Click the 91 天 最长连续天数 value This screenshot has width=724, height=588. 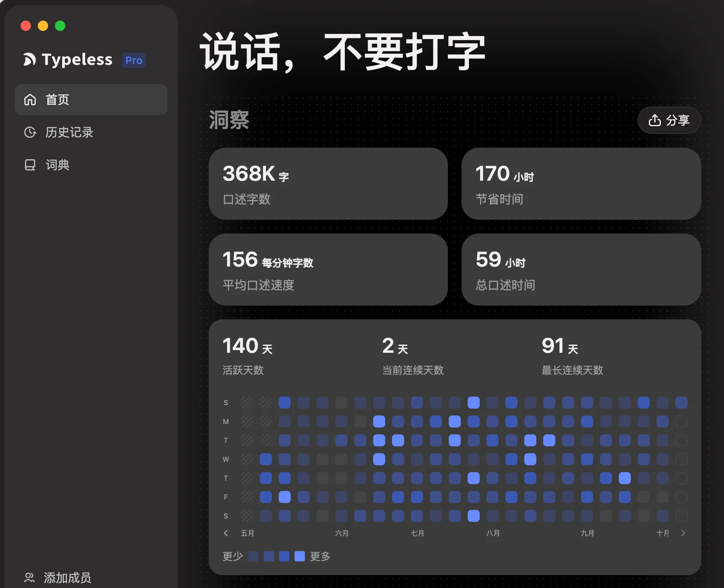point(560,346)
